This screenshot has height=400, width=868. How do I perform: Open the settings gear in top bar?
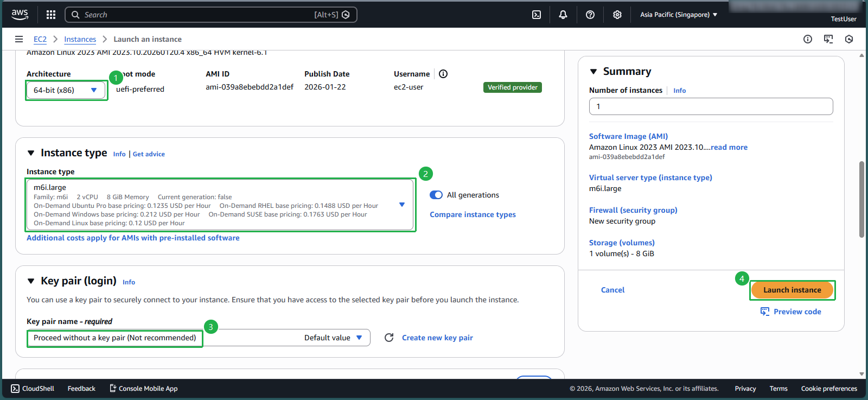(617, 15)
